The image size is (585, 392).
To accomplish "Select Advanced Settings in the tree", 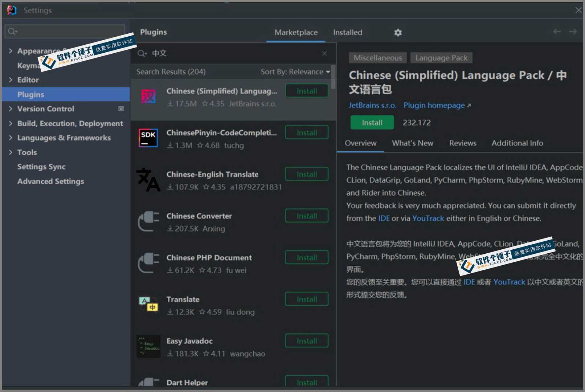I will [x=50, y=181].
